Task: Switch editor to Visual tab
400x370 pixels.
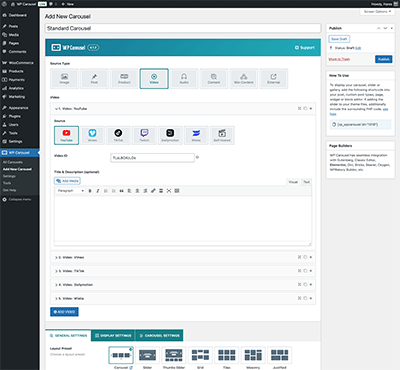Action: [x=293, y=182]
